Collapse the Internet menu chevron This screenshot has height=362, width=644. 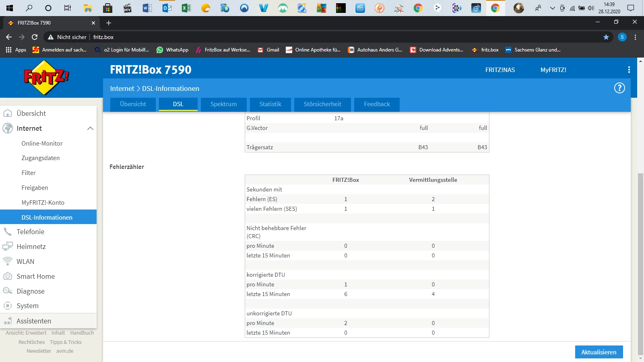[x=90, y=128]
